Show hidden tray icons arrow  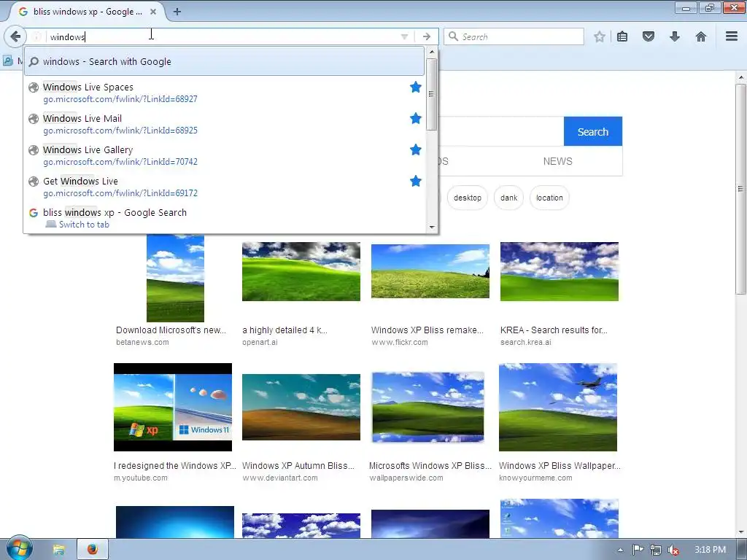pos(620,550)
